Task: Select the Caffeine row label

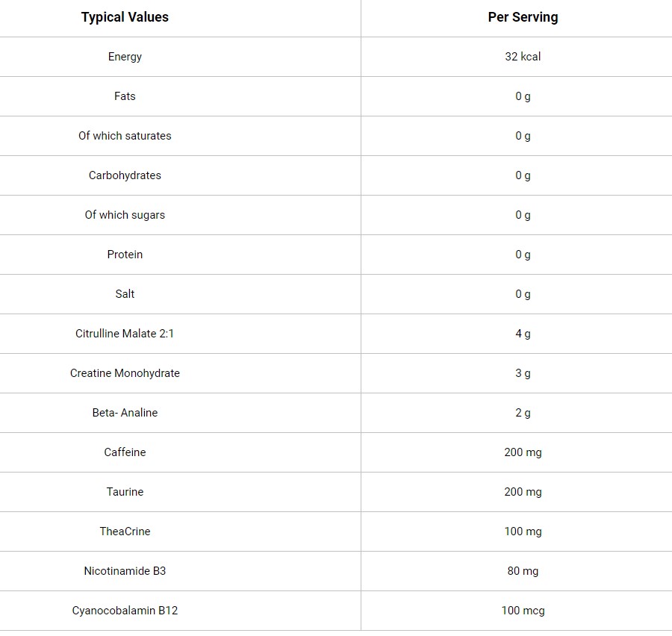Action: click(x=125, y=452)
